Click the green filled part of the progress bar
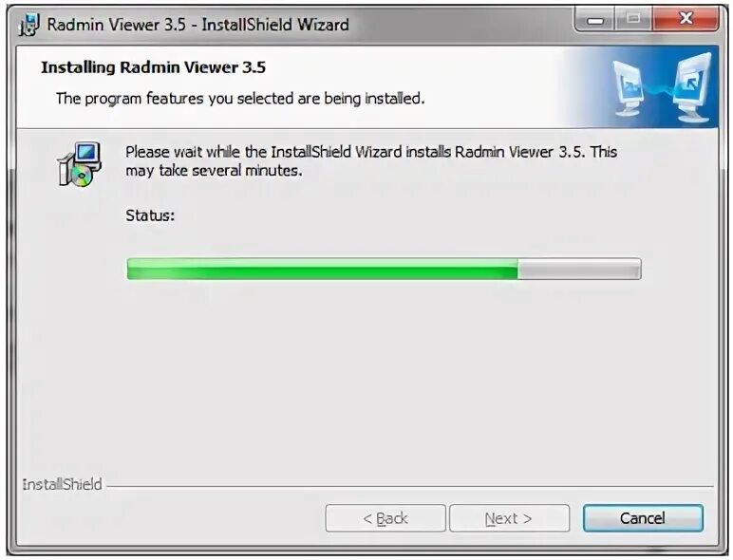 pos(322,269)
